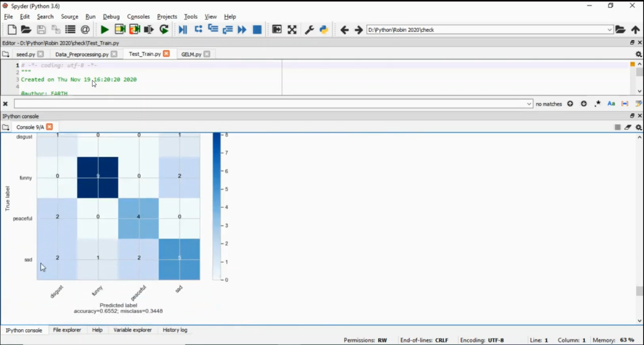Close the Console 9/A tab
The image size is (644, 345).
49,127
